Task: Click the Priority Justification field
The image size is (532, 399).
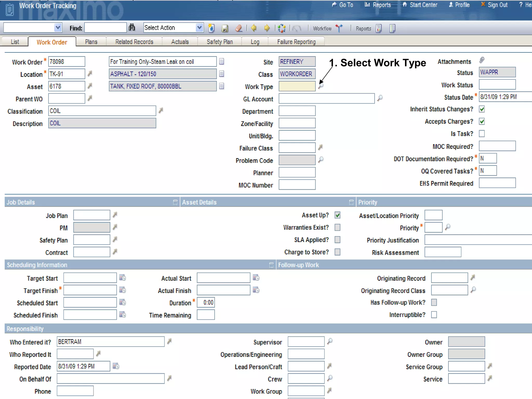Action: click(x=478, y=240)
